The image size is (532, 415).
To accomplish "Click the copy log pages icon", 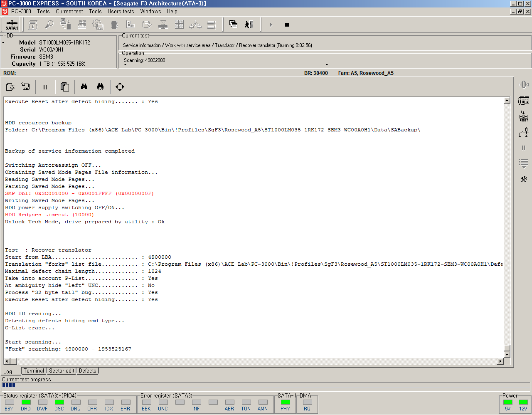I will [x=64, y=86].
